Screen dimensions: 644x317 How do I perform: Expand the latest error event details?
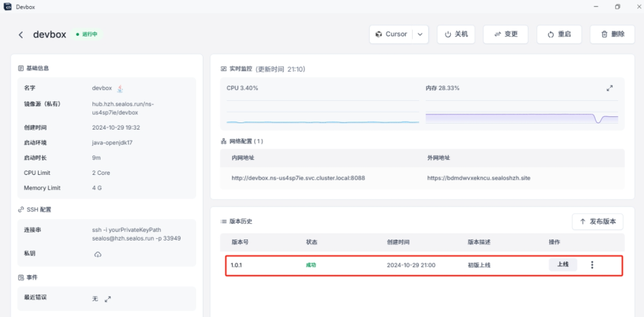tap(108, 298)
